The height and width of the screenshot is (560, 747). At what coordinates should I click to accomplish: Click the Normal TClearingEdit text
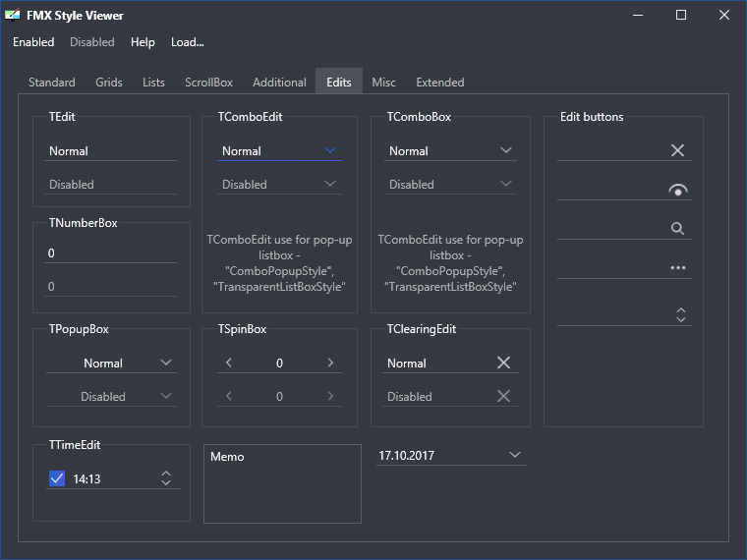(x=406, y=364)
